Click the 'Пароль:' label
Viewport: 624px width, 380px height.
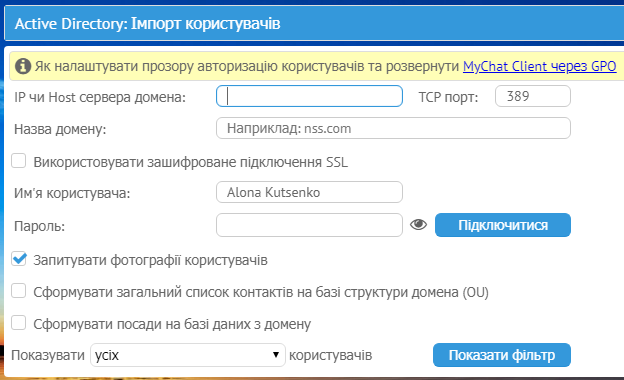39,226
